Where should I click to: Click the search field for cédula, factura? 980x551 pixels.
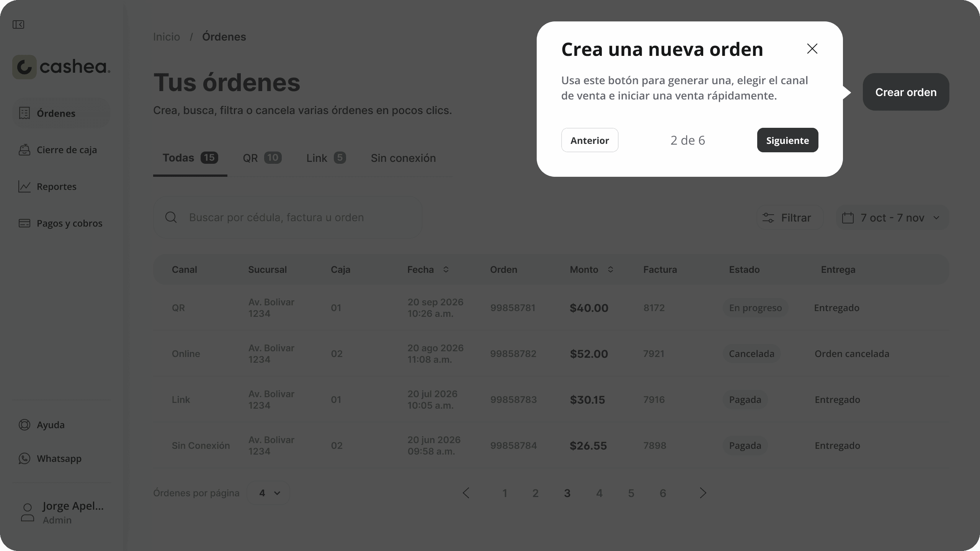tap(288, 217)
